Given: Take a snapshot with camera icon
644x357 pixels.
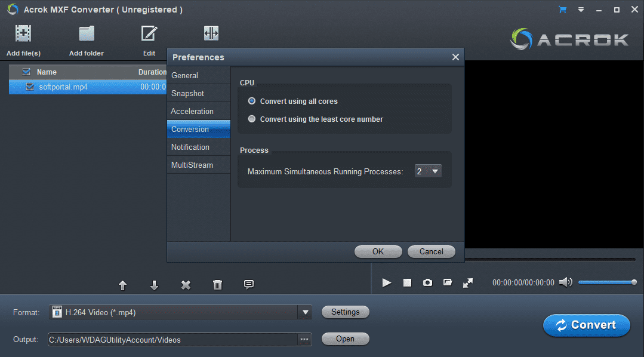Looking at the screenshot, I should [427, 282].
